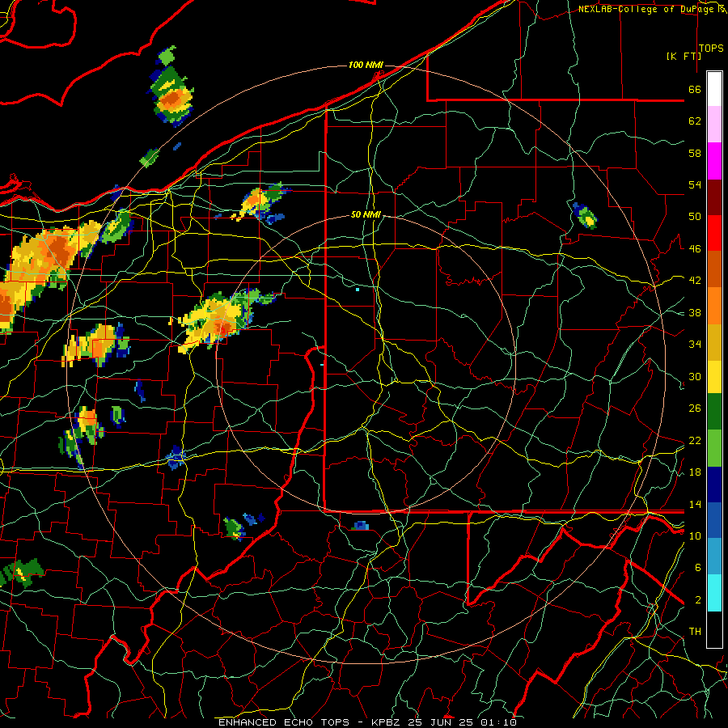Click the "[K FT]" units label

(x=684, y=56)
